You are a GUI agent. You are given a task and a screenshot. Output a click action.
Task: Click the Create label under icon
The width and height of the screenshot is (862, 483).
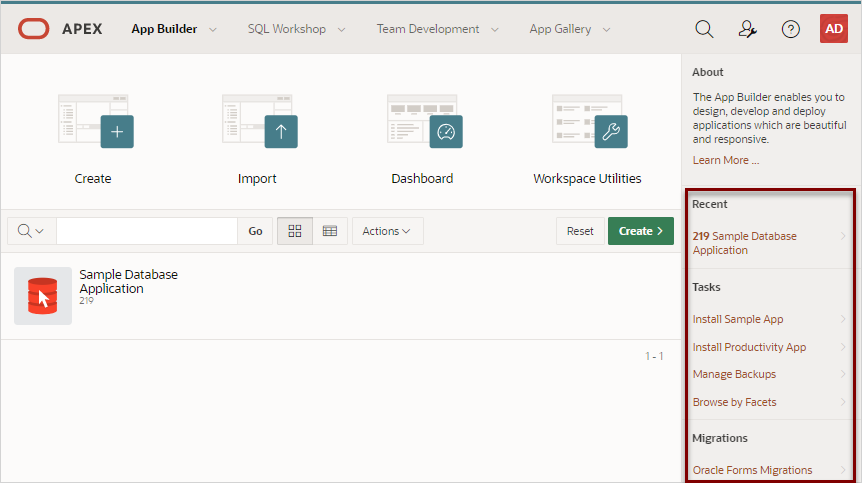click(x=93, y=179)
